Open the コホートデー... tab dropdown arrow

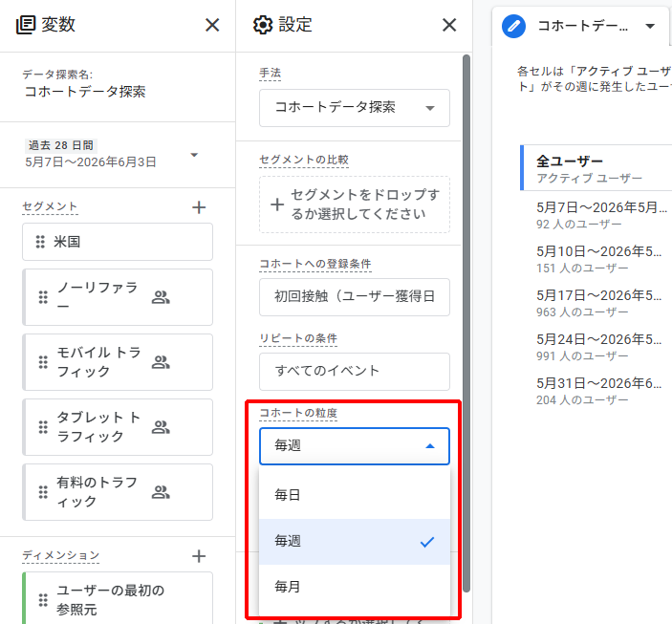[x=650, y=26]
